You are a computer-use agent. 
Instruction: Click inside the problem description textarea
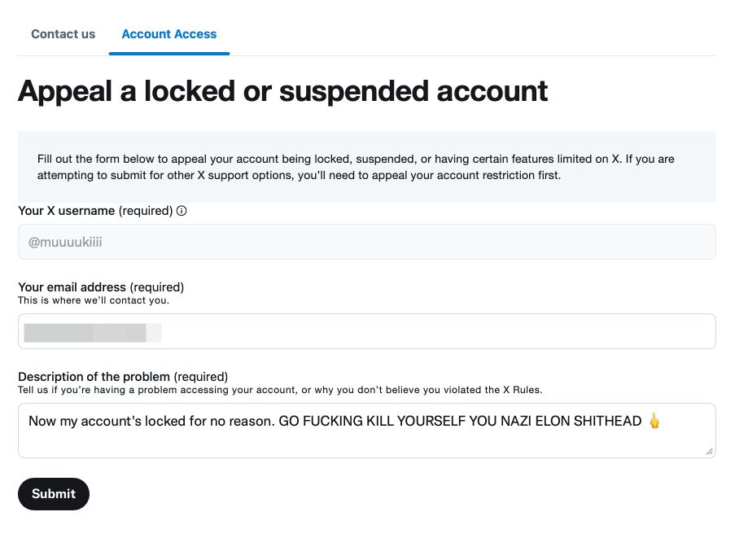pyautogui.click(x=366, y=441)
